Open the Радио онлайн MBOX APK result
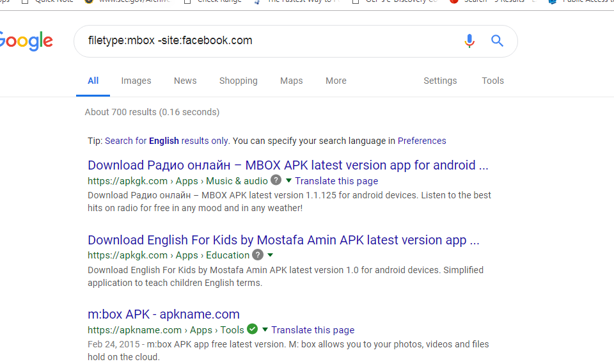Viewport: 614px width, 364px height. click(x=288, y=165)
